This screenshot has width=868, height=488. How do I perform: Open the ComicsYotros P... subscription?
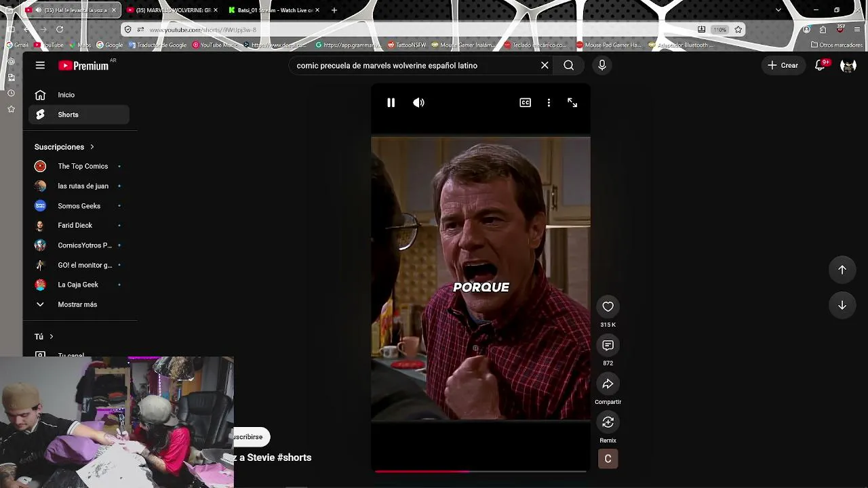point(79,245)
